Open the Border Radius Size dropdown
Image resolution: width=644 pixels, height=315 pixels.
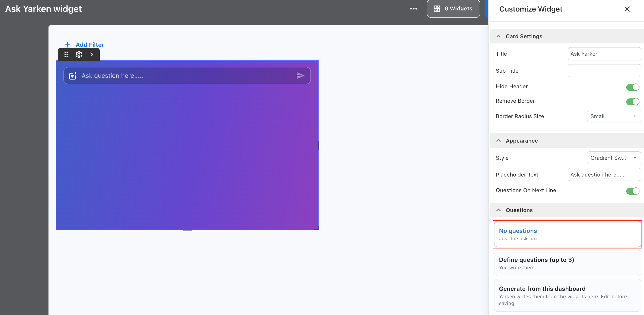614,116
